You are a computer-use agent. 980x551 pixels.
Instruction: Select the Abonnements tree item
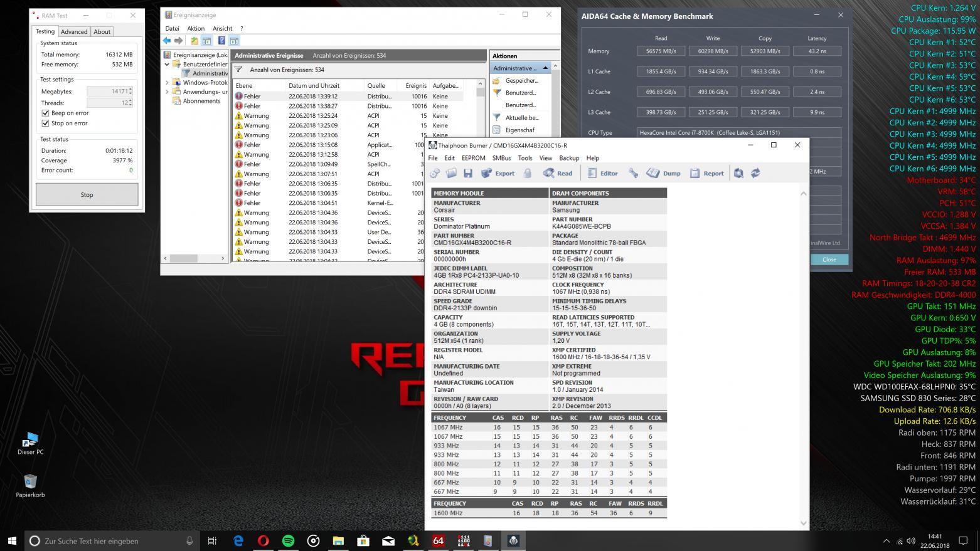(201, 101)
